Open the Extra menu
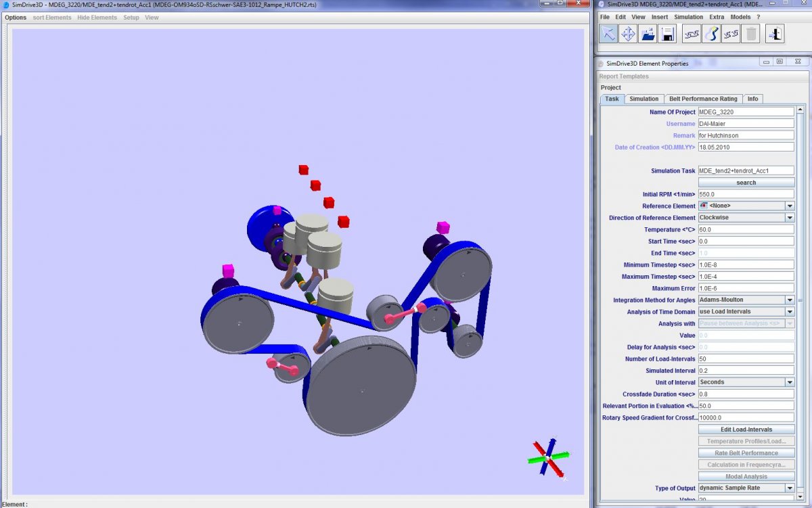812x508 pixels. coord(717,17)
